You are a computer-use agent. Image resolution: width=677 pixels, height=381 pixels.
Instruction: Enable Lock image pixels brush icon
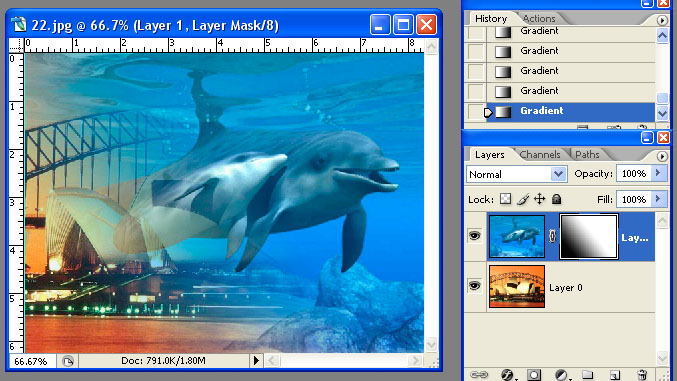coord(523,199)
